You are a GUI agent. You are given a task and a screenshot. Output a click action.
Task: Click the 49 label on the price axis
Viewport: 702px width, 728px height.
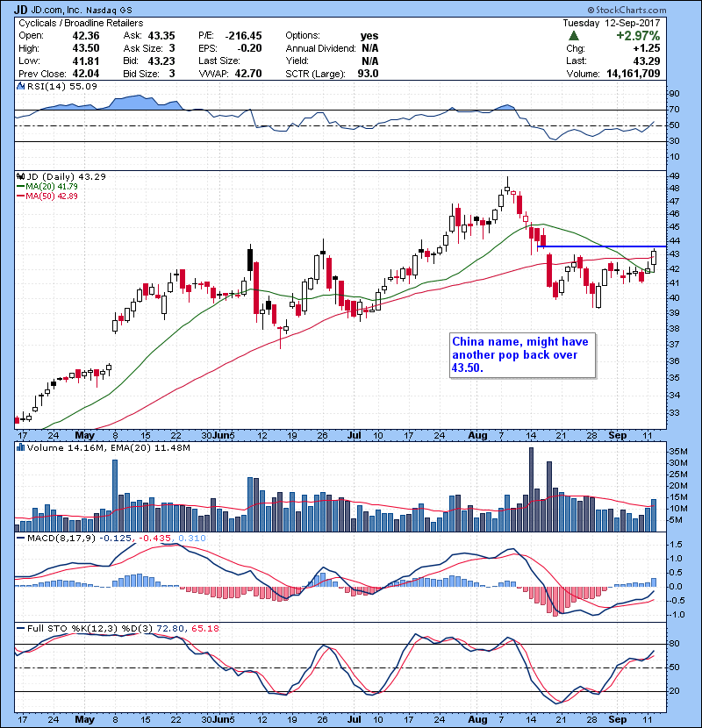(x=674, y=175)
